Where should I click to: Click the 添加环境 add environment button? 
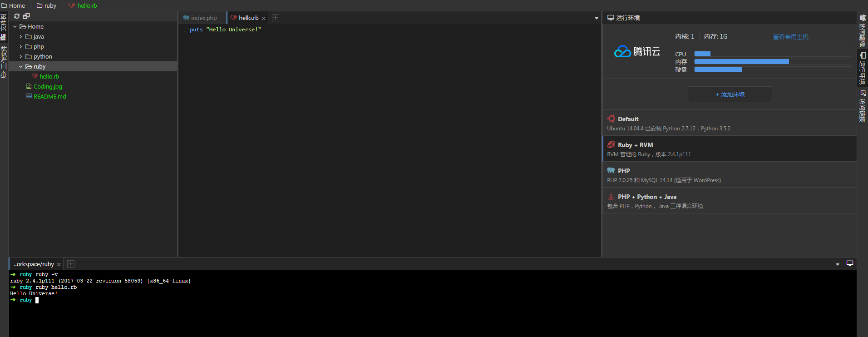click(x=730, y=94)
